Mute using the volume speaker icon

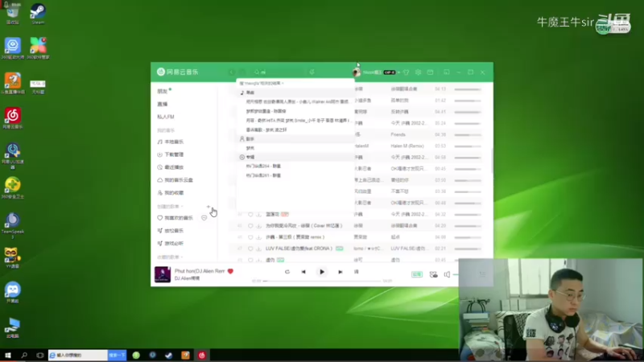(x=447, y=274)
